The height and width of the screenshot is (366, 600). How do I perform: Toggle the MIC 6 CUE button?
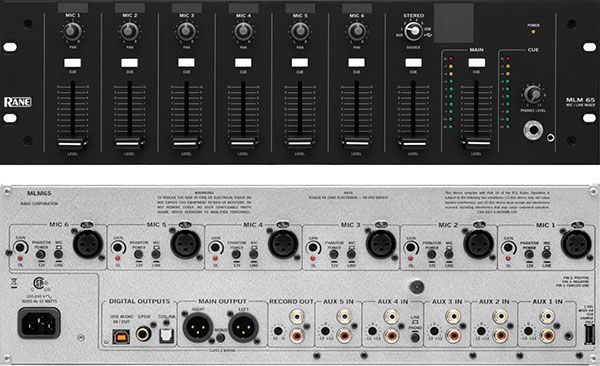(357, 63)
